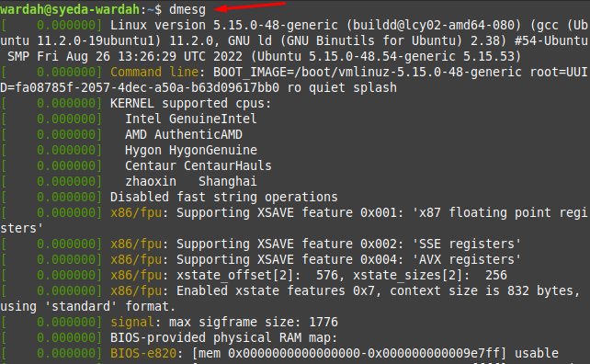
Task: Click the red arrow annotation
Action: pyautogui.click(x=250, y=6)
